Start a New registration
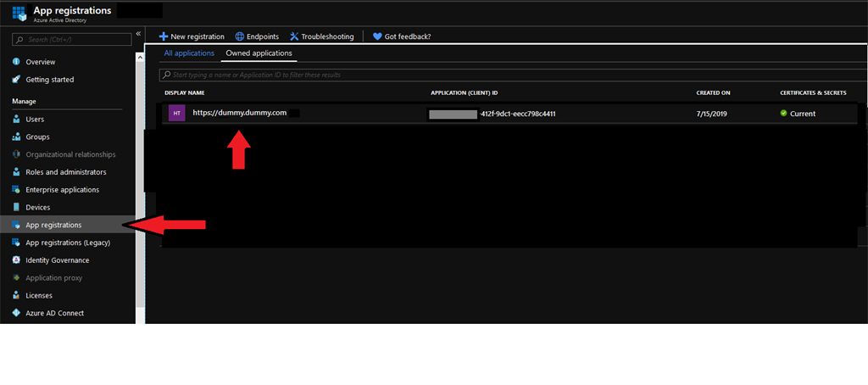The height and width of the screenshot is (385, 868). (x=198, y=36)
